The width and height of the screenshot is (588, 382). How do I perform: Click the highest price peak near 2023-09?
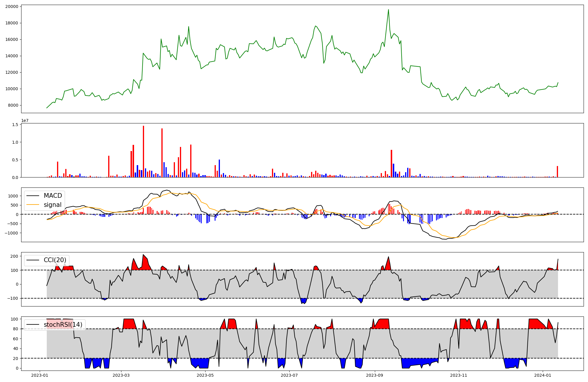388,10
